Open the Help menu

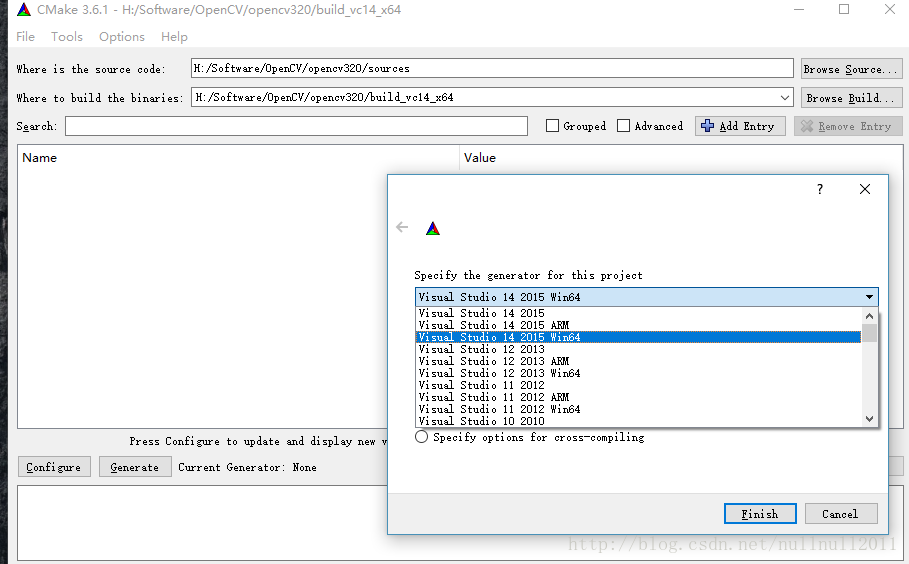pyautogui.click(x=174, y=37)
